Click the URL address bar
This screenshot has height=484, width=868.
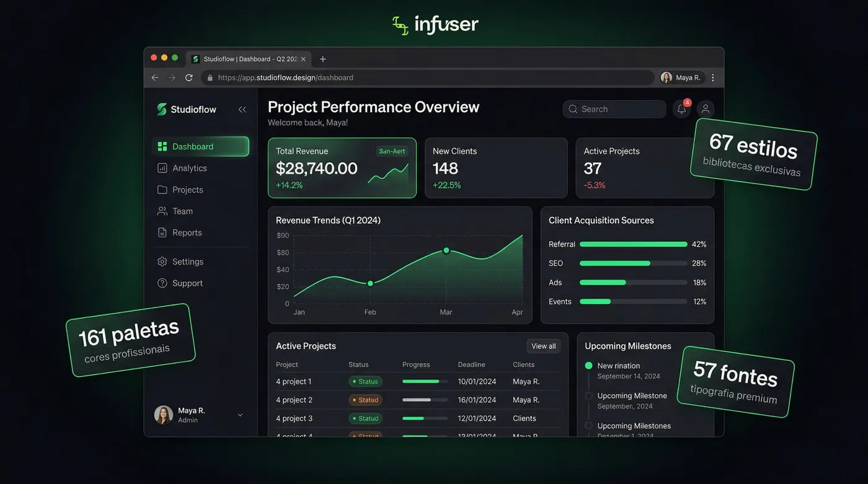[427, 77]
